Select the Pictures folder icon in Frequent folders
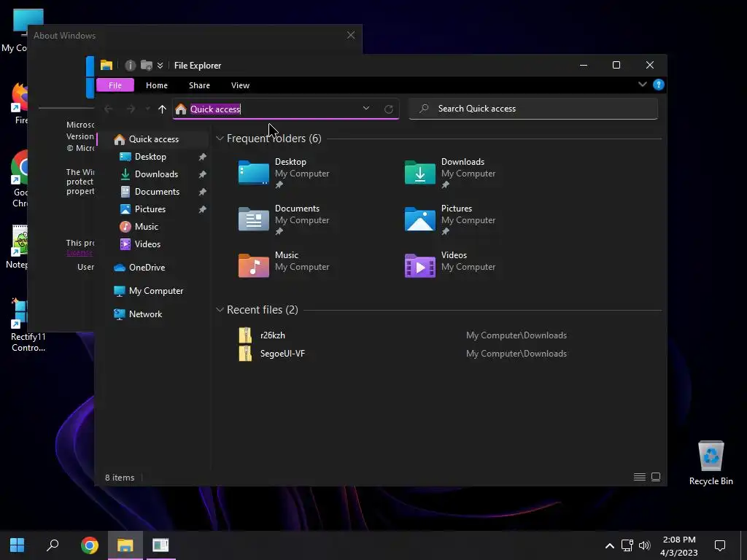 [x=419, y=219]
